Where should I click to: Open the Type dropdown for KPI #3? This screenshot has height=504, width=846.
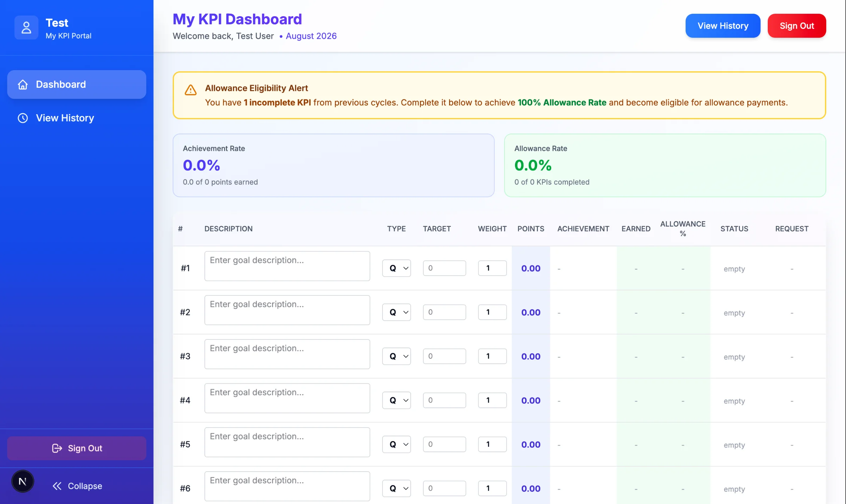[397, 356]
